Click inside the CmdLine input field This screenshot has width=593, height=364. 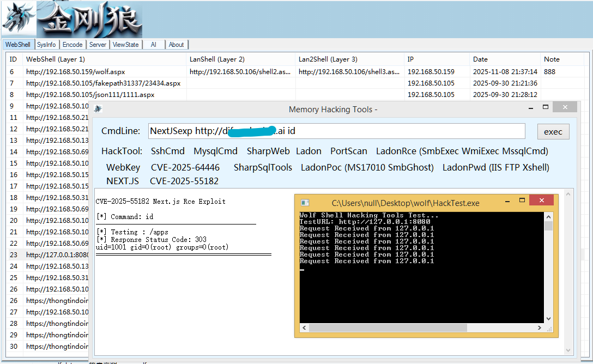pos(337,131)
